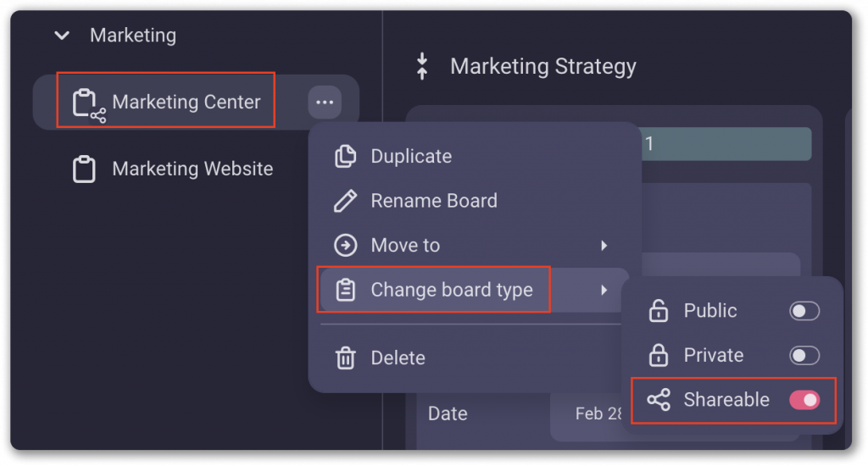Open the three-dots menu for Marketing Center
This screenshot has width=868, height=466.
click(x=325, y=103)
